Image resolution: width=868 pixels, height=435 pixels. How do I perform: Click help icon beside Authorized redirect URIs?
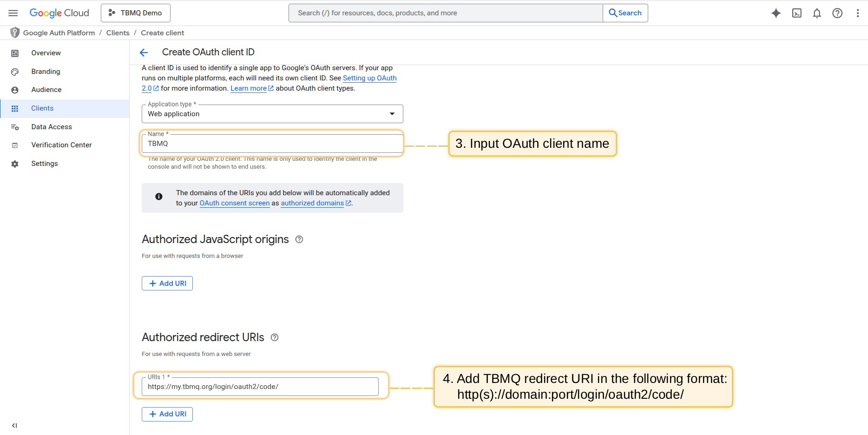275,337
